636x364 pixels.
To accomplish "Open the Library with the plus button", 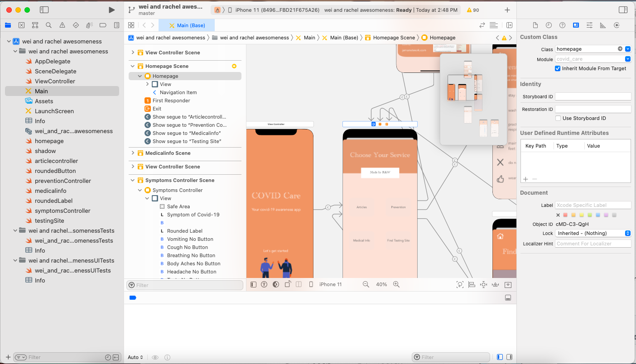I will tap(507, 10).
